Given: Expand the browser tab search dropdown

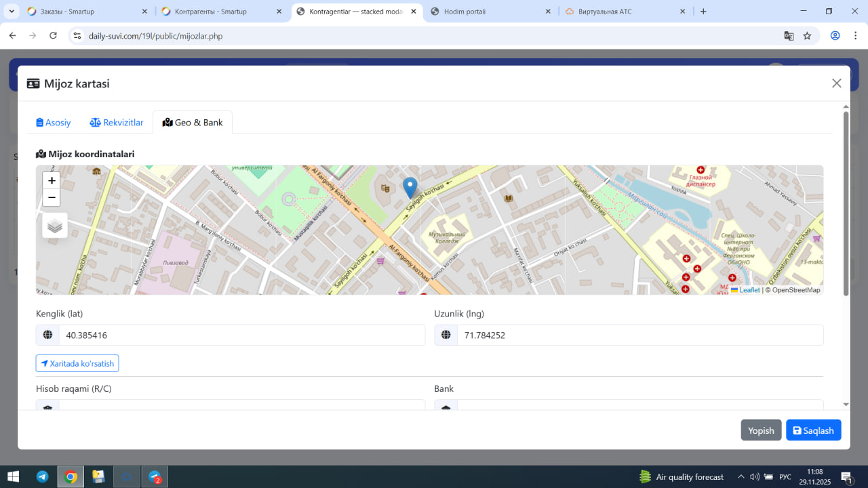Looking at the screenshot, I should pyautogui.click(x=12, y=12).
